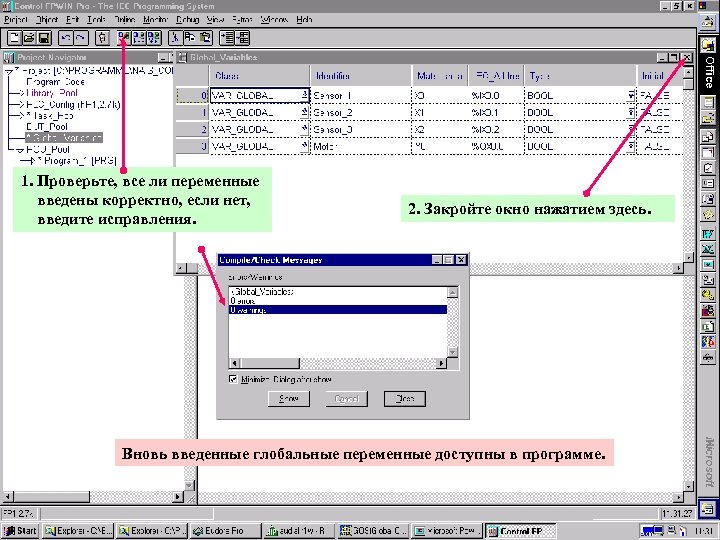Open the Project menu
The image size is (720, 540).
tap(16, 20)
